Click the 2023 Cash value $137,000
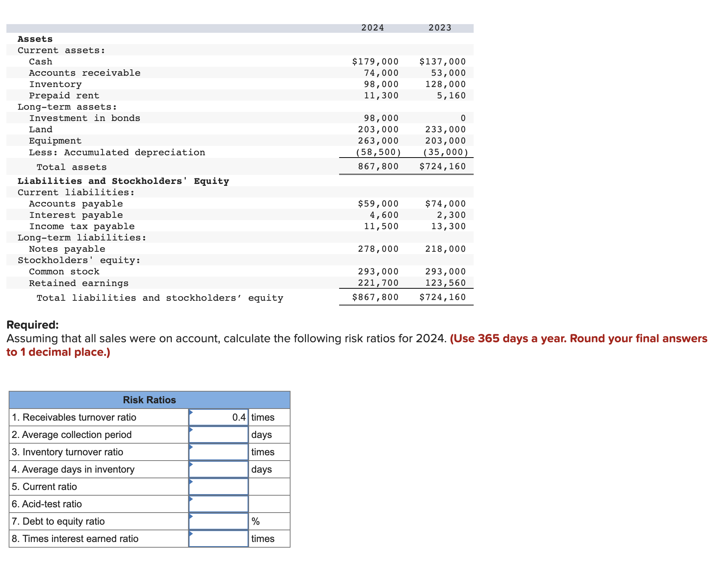 (443, 61)
